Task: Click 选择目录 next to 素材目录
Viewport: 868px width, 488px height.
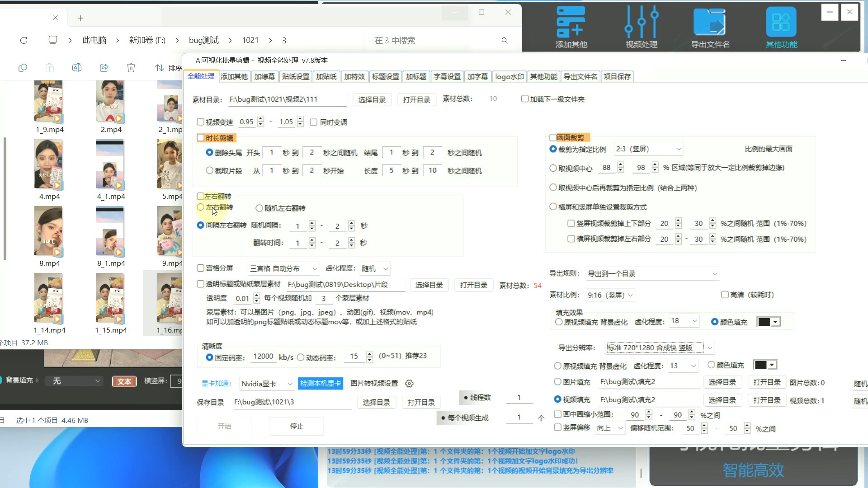Action: click(x=372, y=99)
